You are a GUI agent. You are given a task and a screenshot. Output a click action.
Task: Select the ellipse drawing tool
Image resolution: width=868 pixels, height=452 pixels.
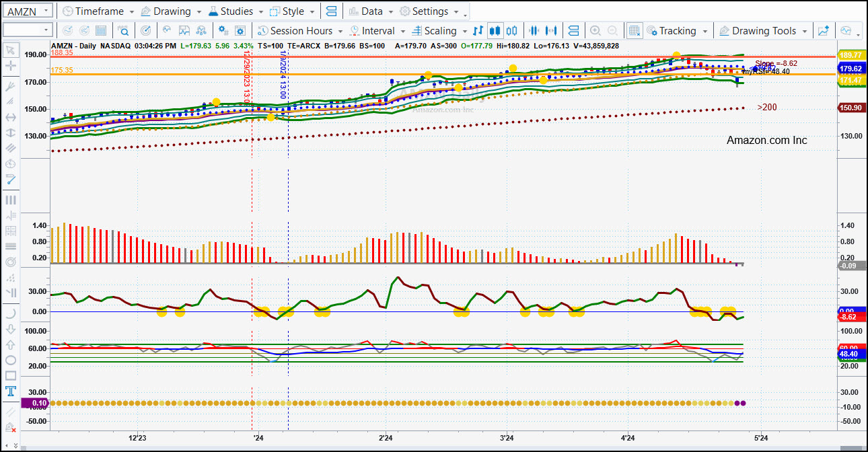[x=10, y=360]
